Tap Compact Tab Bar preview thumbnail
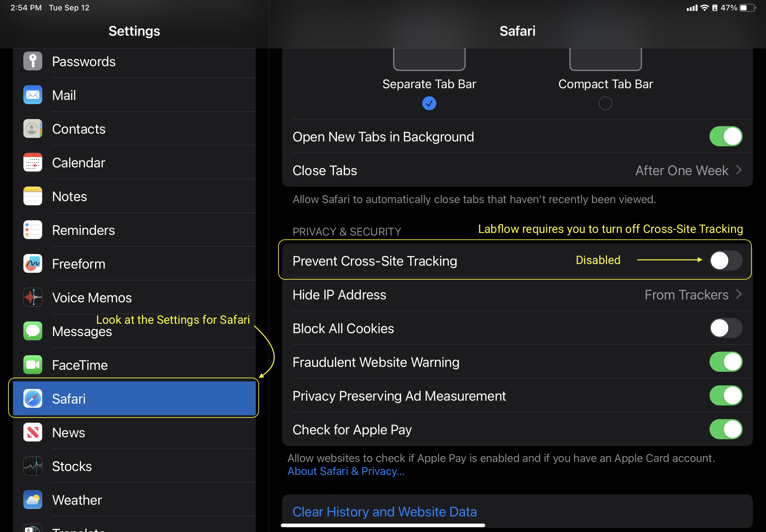Screen dimensions: 766x532 (605, 59)
